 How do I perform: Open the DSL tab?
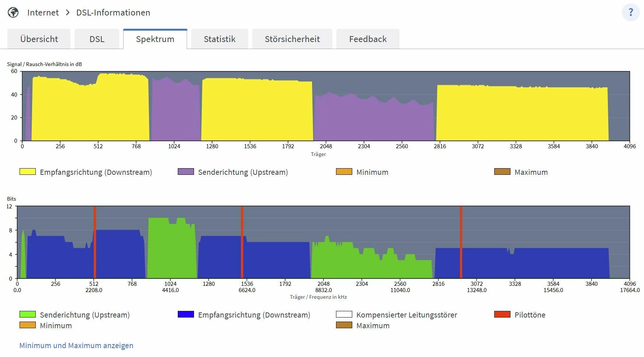pyautogui.click(x=97, y=39)
